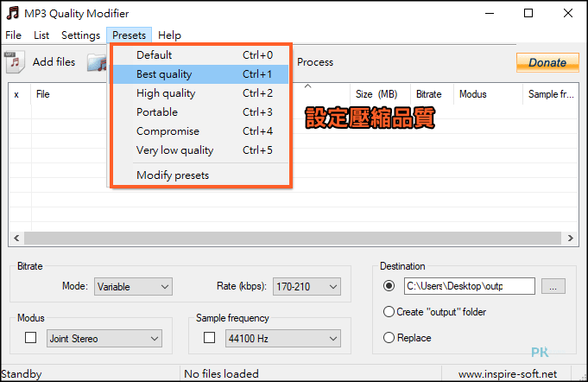The width and height of the screenshot is (588, 382).
Task: Click the scrollbar left arrow
Action: [x=16, y=238]
